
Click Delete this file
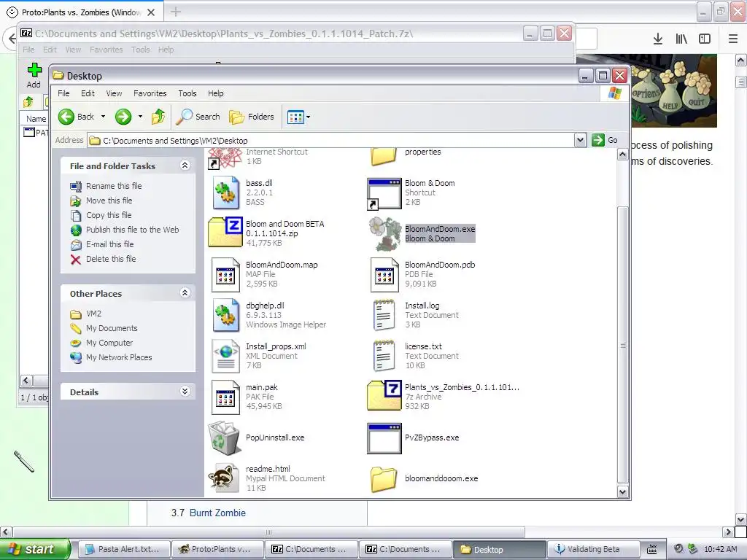click(x=111, y=259)
